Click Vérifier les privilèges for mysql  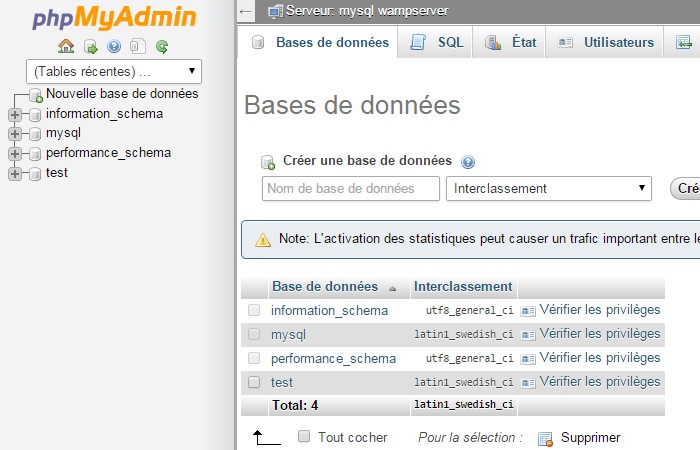coord(600,334)
